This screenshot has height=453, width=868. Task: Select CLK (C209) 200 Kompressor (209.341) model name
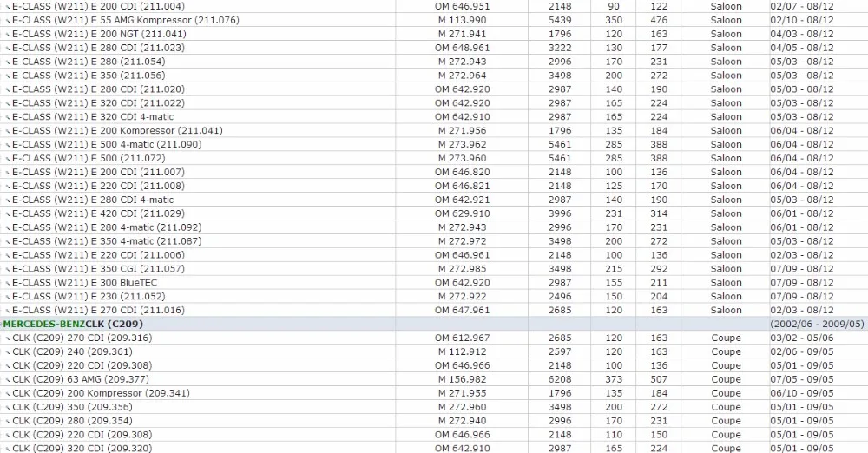(102, 393)
